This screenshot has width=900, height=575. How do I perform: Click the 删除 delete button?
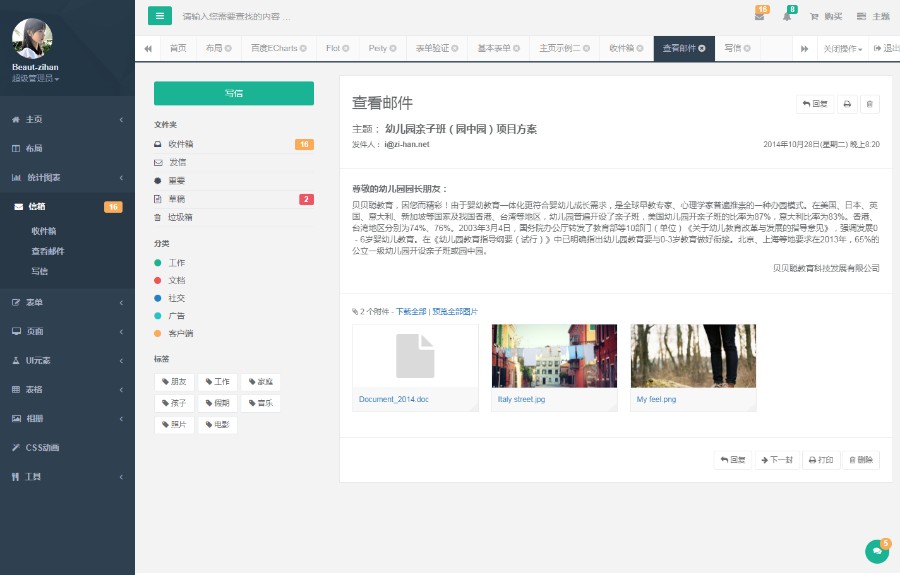click(x=861, y=460)
